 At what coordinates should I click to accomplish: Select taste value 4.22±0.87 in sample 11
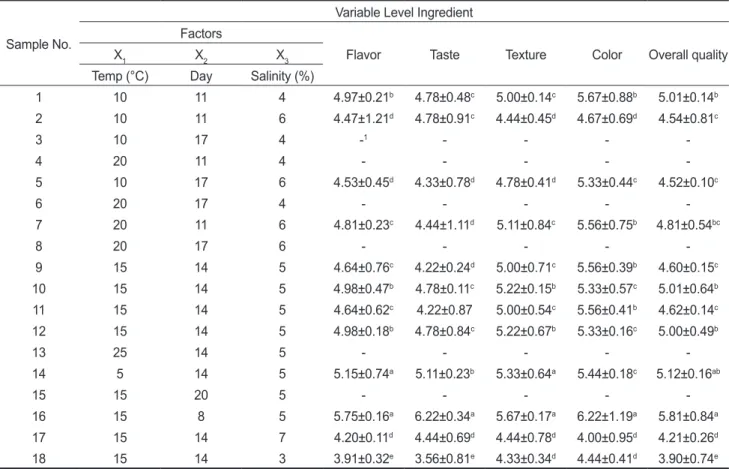pos(444,310)
